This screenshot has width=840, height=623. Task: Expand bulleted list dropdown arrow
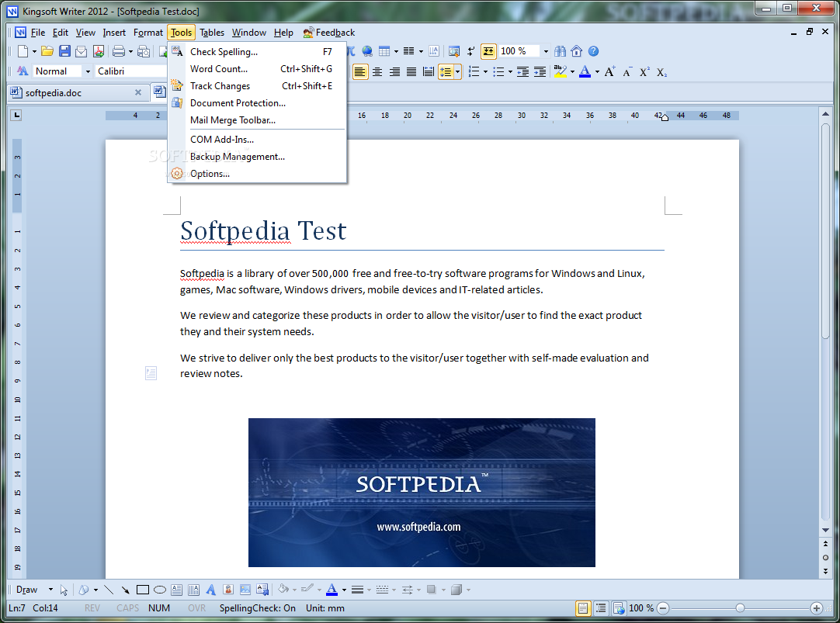(x=510, y=71)
